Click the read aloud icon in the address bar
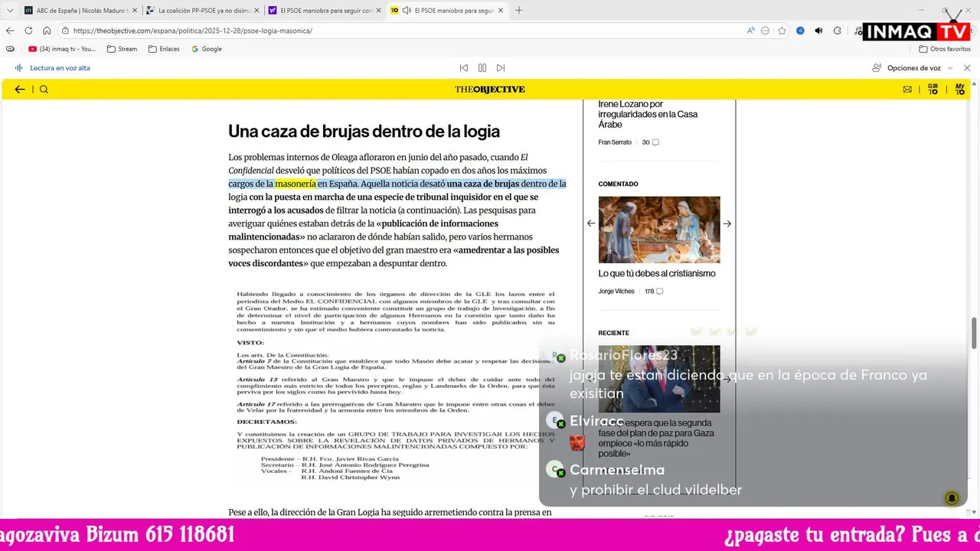The image size is (980, 551). click(x=751, y=31)
